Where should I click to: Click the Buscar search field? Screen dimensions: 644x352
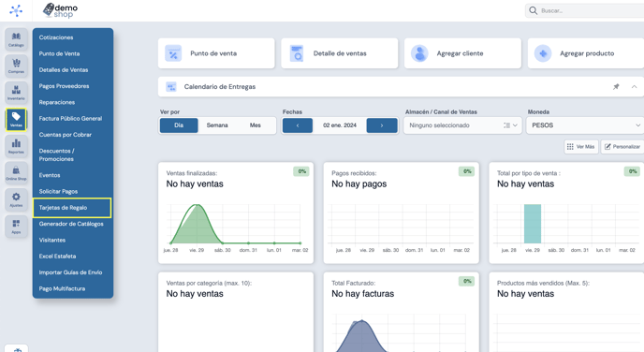click(x=584, y=10)
